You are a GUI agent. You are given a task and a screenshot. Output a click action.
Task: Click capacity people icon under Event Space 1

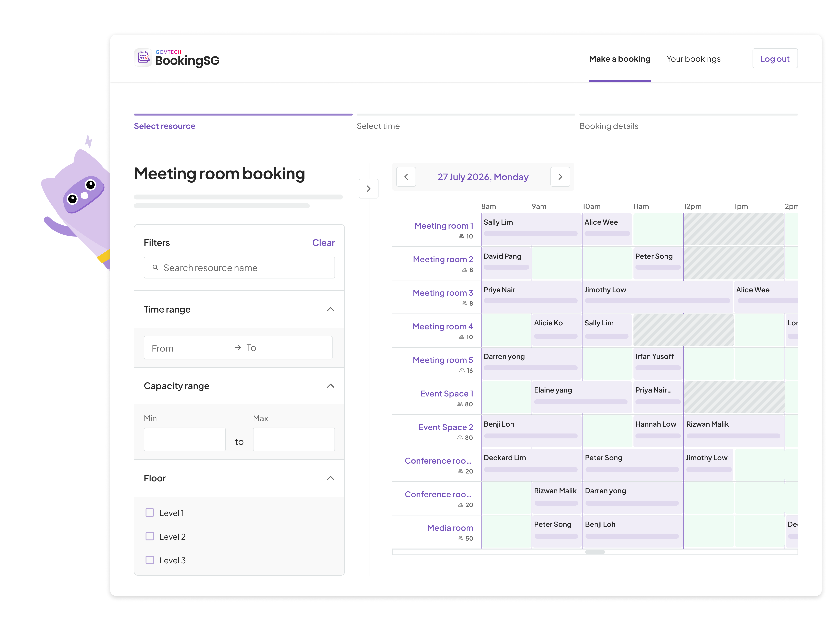(460, 404)
